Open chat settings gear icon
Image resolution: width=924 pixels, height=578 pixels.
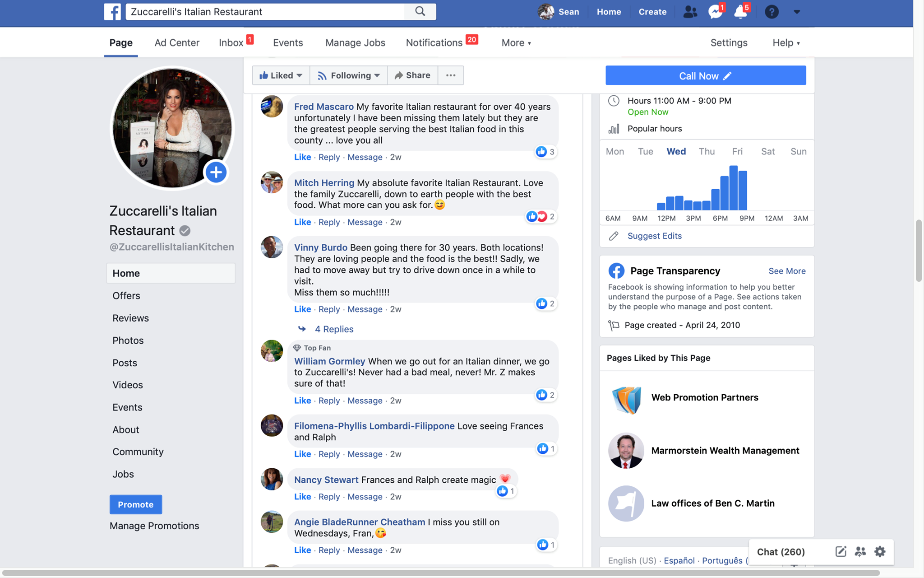point(880,551)
